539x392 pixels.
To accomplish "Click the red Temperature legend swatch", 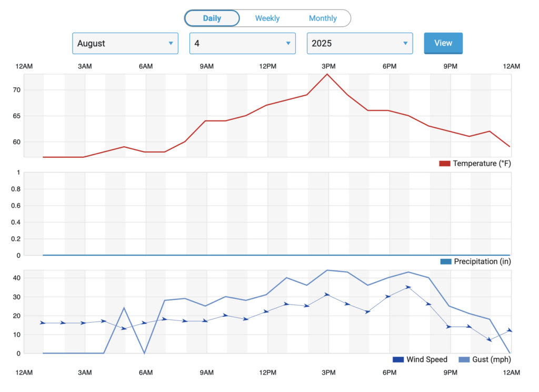I will click(x=444, y=164).
